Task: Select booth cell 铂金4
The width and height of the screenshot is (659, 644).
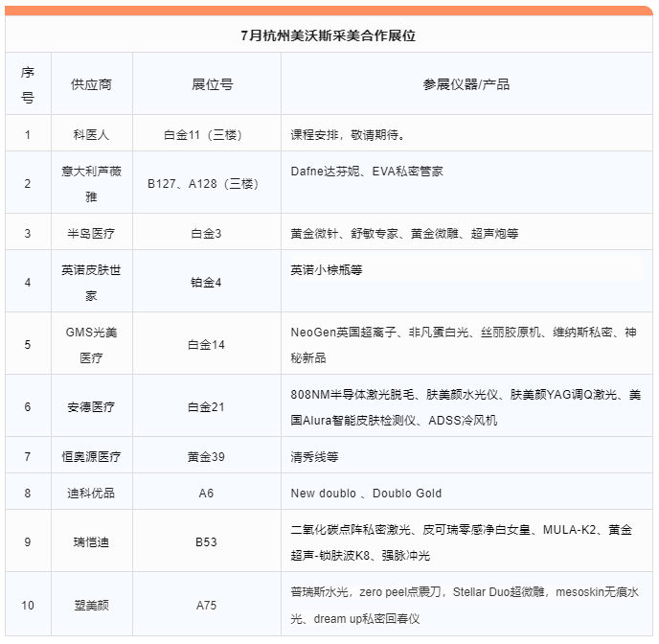Action: (x=206, y=283)
